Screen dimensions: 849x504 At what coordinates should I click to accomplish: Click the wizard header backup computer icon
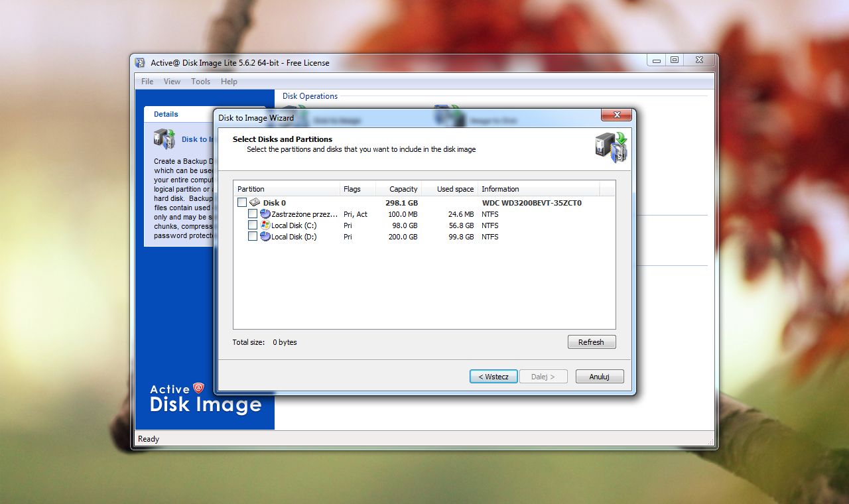pos(610,147)
